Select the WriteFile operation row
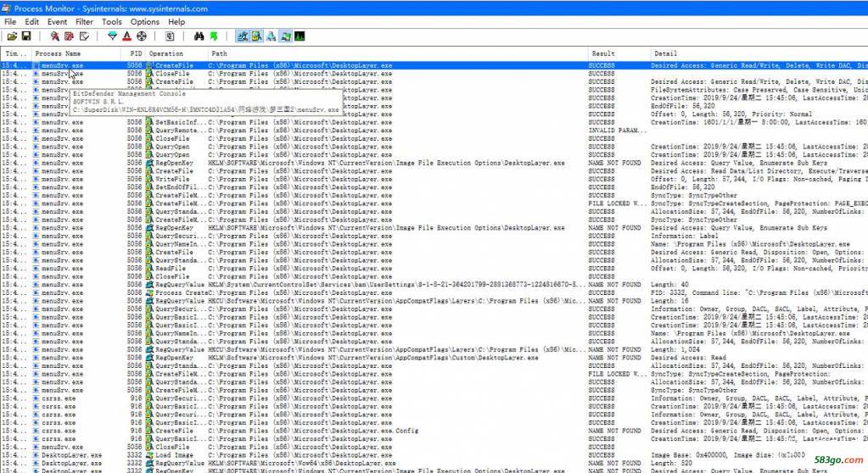 pos(434,179)
